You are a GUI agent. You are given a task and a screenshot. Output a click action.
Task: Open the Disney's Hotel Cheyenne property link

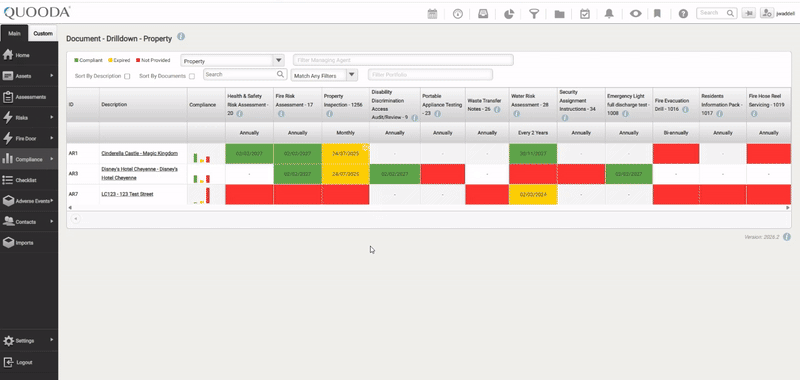point(139,173)
